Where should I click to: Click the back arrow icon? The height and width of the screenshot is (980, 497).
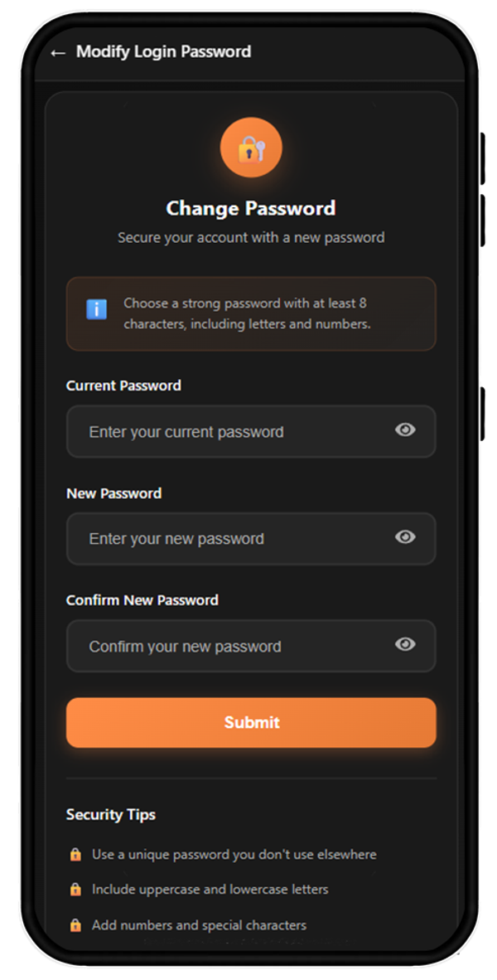click(x=57, y=52)
